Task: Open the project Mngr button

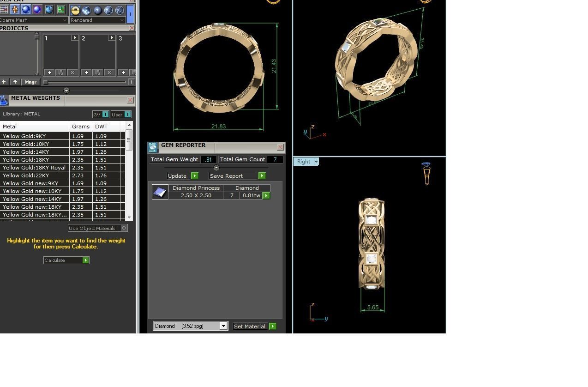Action: coord(30,82)
